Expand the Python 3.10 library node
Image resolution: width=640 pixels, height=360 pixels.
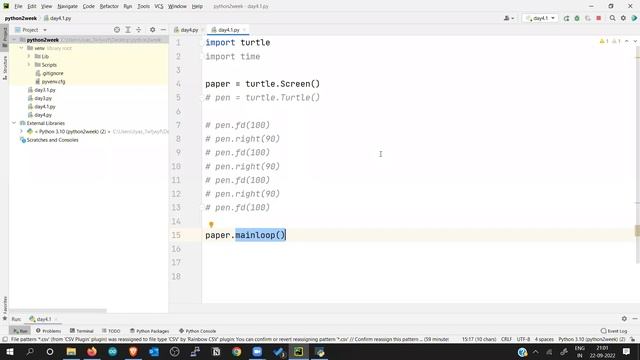click(x=22, y=131)
